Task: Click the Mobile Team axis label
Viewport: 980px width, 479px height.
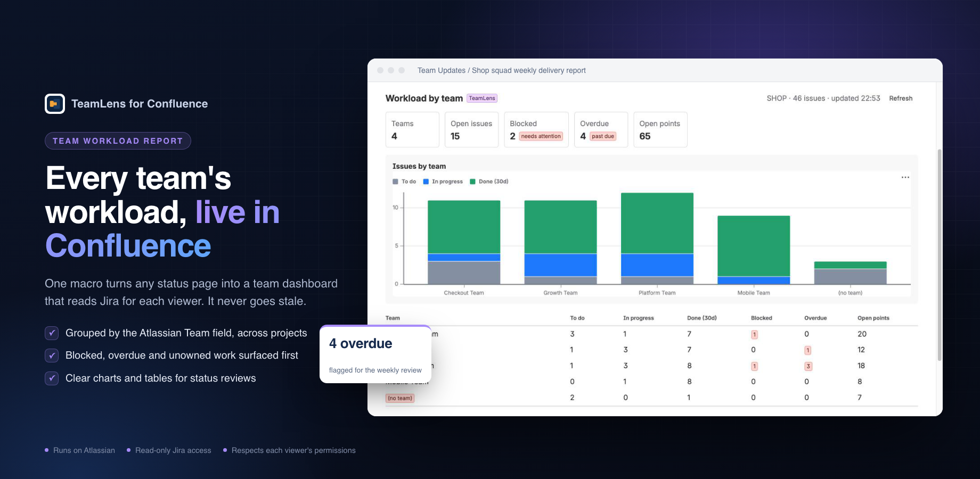Action: 754,293
